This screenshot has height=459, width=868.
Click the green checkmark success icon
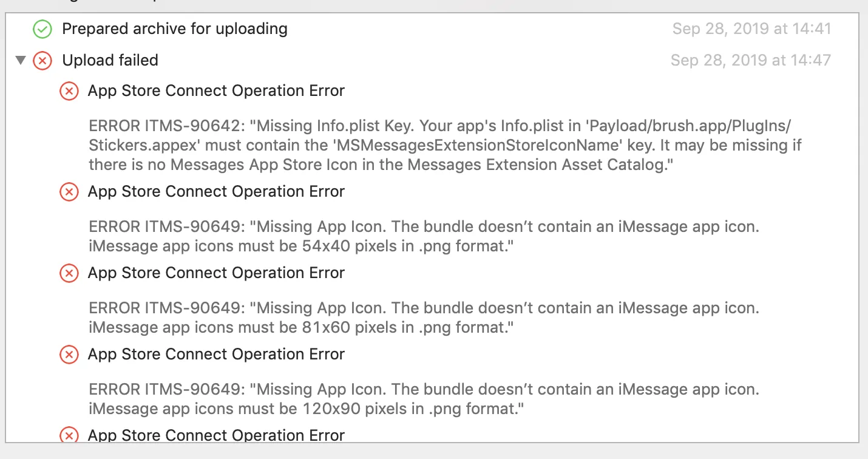tap(42, 29)
